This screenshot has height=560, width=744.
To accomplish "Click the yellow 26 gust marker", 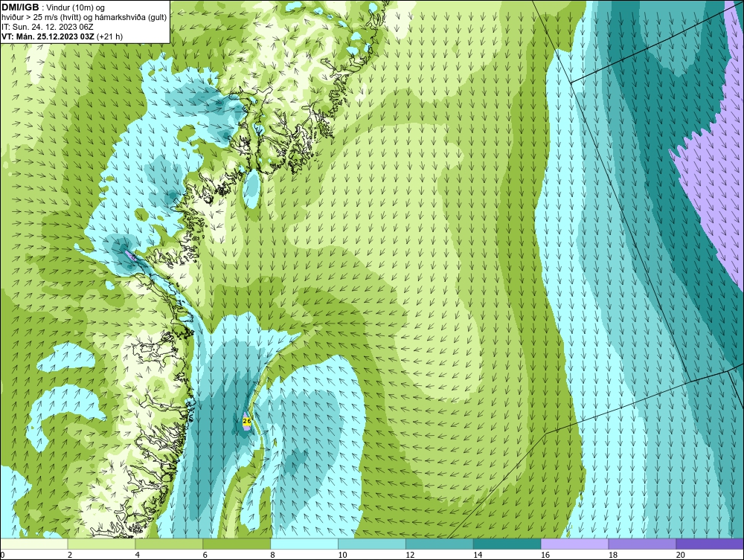I will pyautogui.click(x=247, y=421).
